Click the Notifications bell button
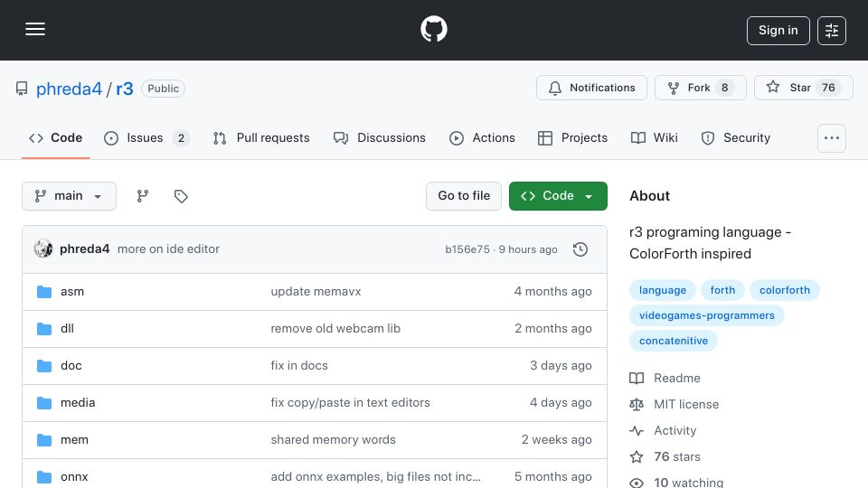Viewport: 868px width, 488px height. 591,88
